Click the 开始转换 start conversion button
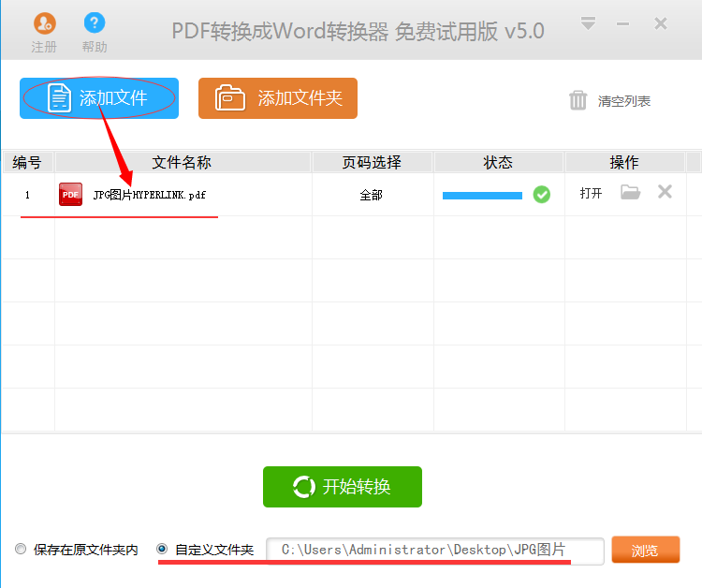The height and width of the screenshot is (588, 702). pos(343,487)
